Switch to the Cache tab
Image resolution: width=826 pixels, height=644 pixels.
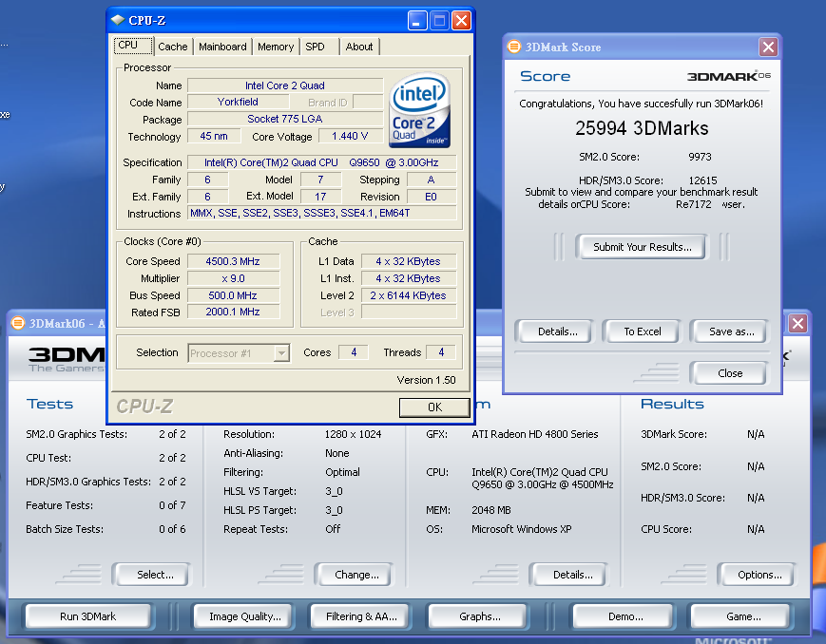173,47
